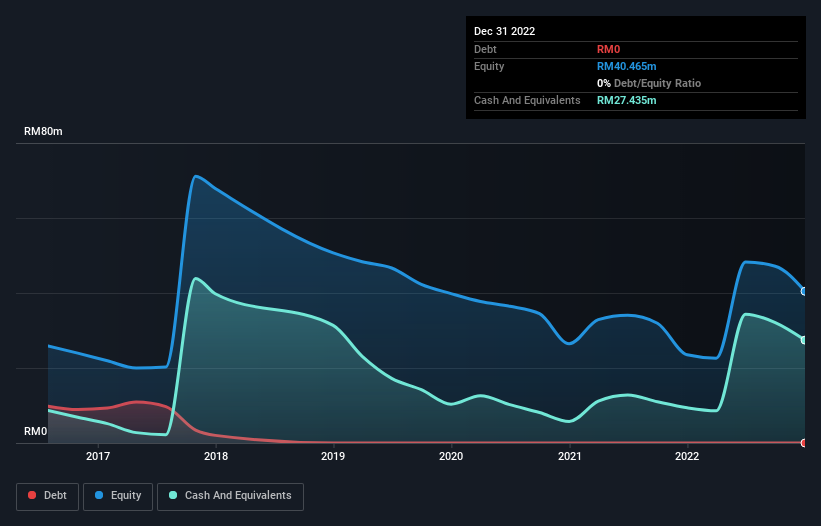
Task: Select the Equity endpoint marker at Dec 2022
Action: (804, 292)
